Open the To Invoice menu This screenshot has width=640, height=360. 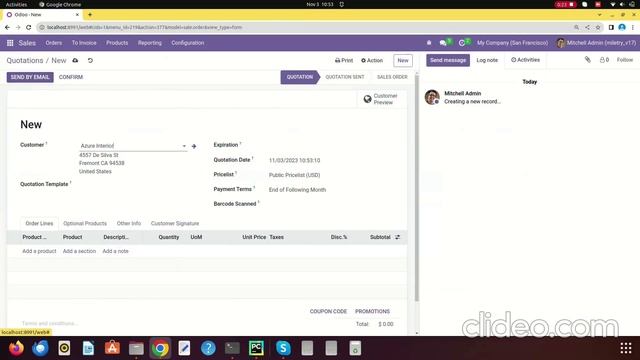point(84,43)
